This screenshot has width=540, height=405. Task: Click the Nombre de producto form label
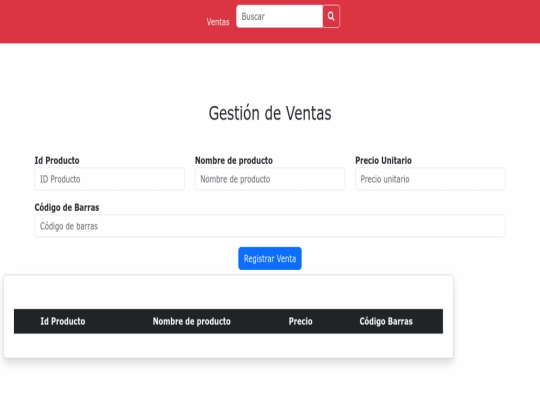click(x=234, y=160)
